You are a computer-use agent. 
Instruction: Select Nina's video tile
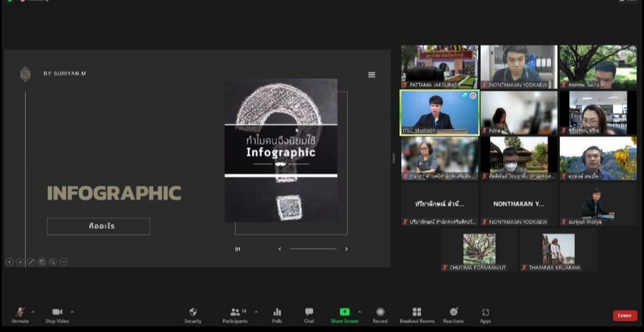[x=519, y=112]
